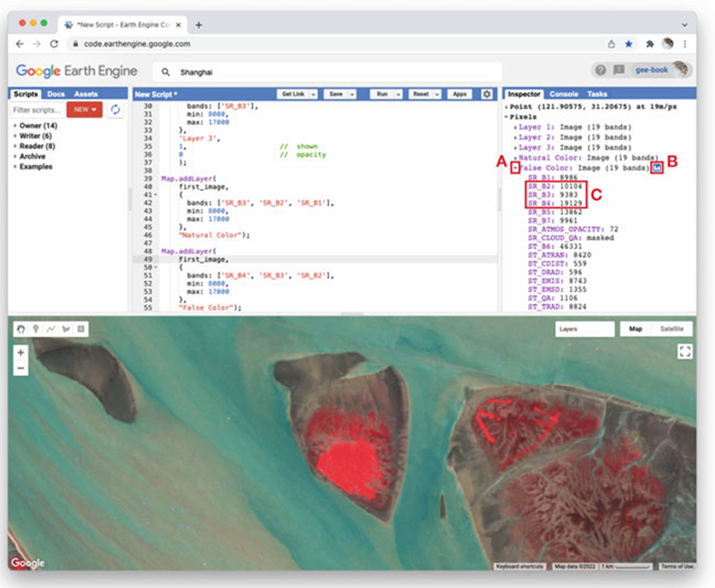Refresh the scripts list
Viewport: 715px width, 588px height.
pos(116,109)
